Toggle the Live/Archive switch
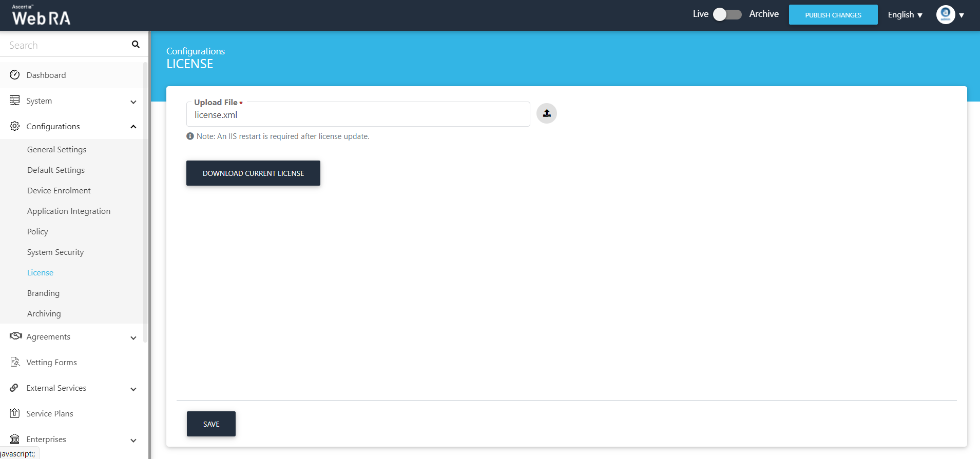The width and height of the screenshot is (980, 459). click(727, 14)
